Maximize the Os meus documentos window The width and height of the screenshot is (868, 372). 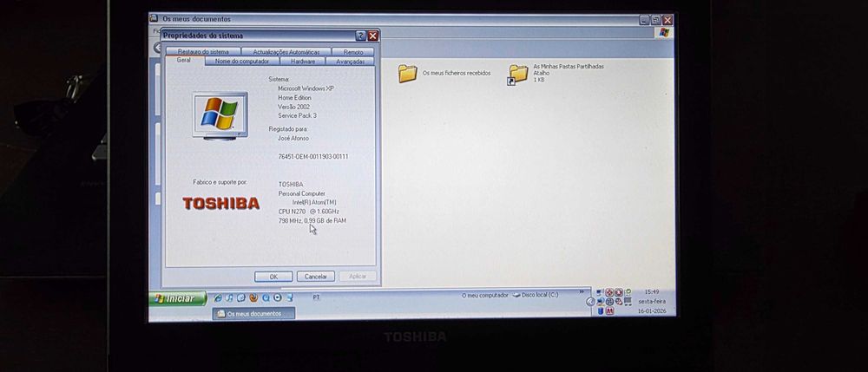[x=656, y=20]
